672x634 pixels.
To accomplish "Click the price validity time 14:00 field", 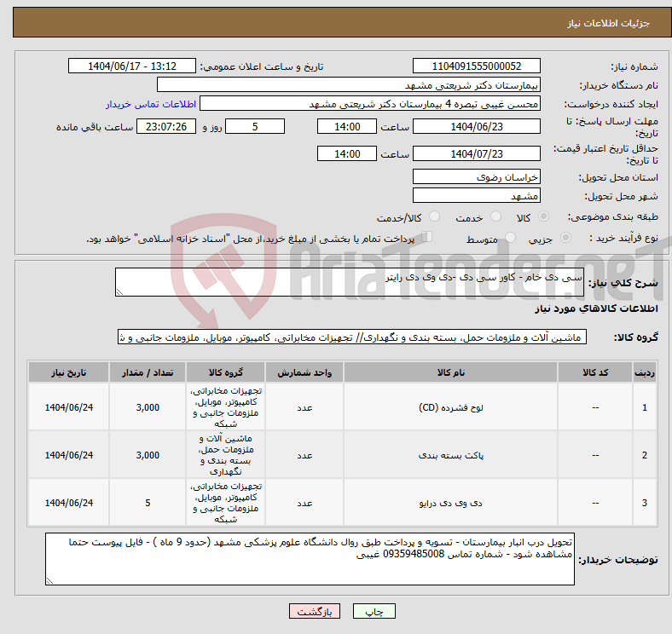I will pos(347,153).
